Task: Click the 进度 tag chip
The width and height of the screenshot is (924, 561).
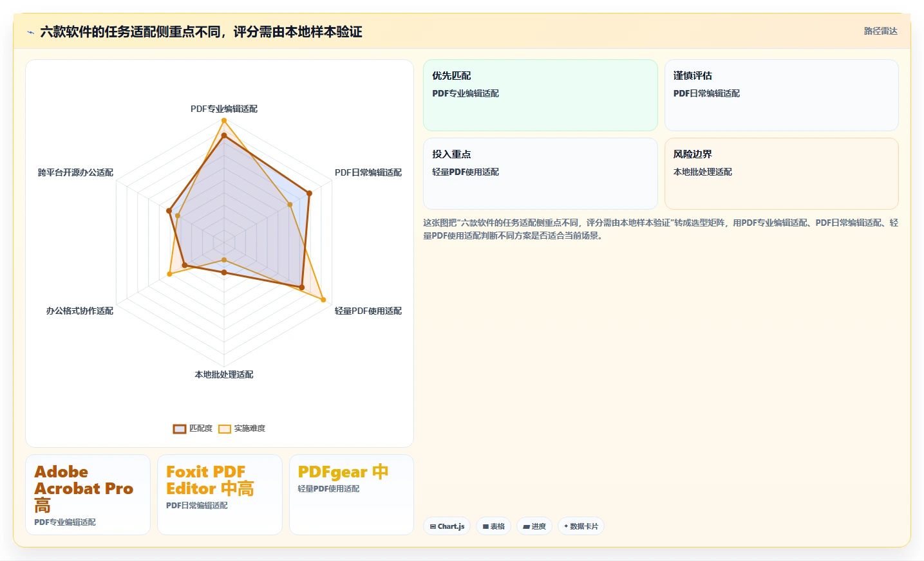Action: pos(534,526)
